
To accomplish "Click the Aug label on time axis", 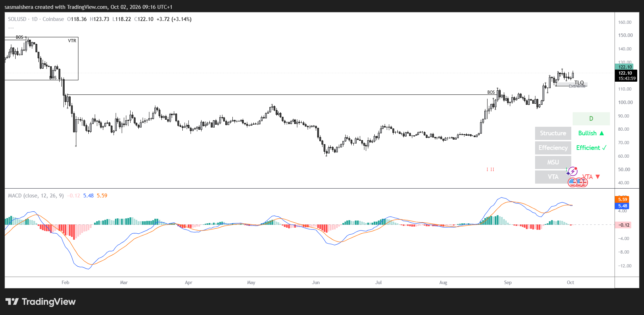I will (443, 283).
